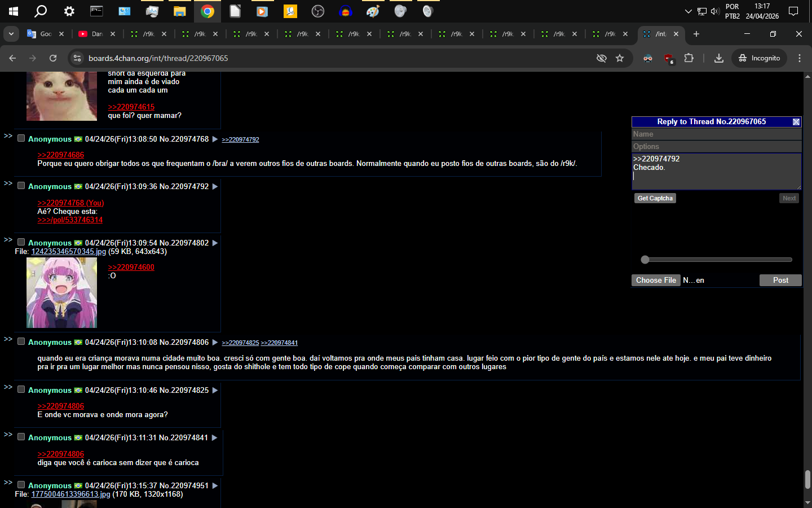The image size is (812, 508).
Task: Open post menu arrow for No.220974841
Action: 214,438
